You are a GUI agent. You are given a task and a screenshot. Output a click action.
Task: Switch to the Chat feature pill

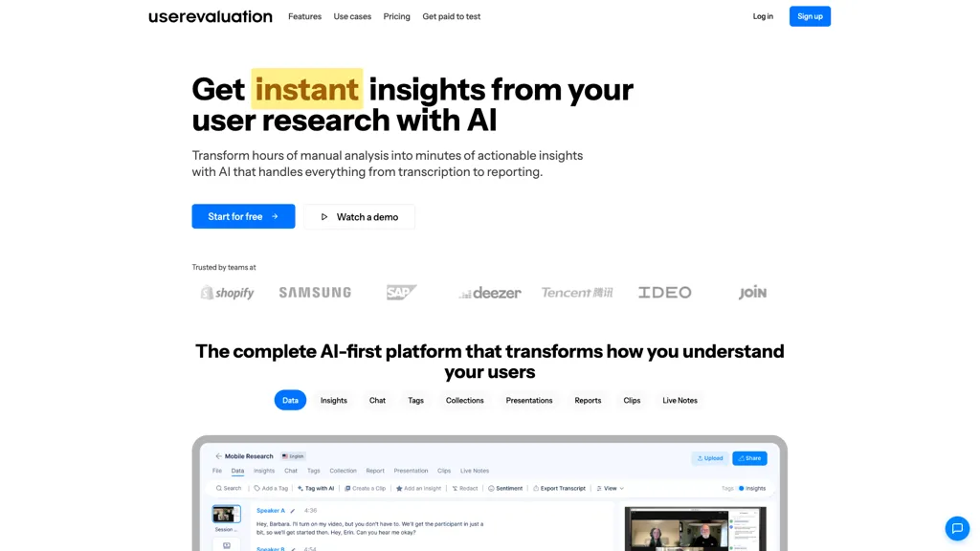[377, 401]
